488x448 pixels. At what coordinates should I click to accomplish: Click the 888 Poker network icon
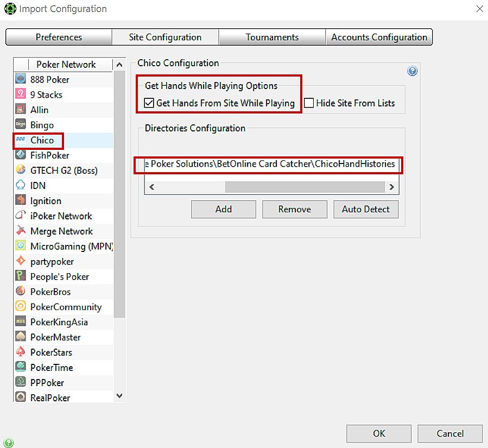21,79
